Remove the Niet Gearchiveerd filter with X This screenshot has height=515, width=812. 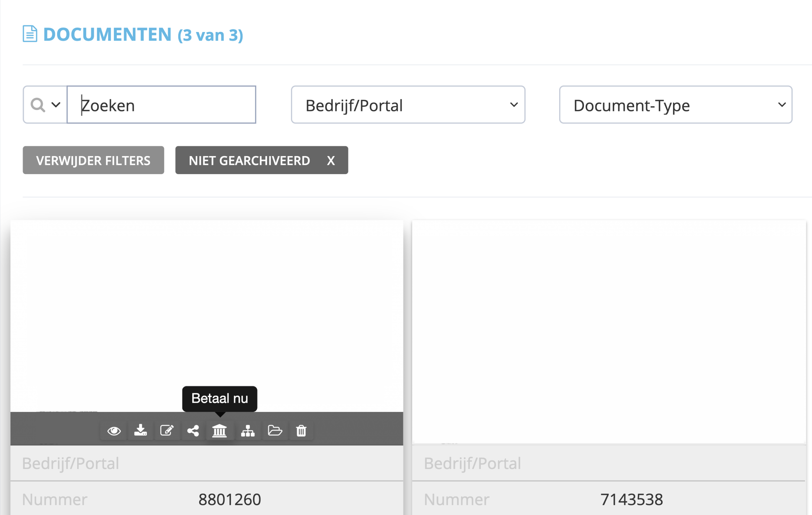pos(331,161)
